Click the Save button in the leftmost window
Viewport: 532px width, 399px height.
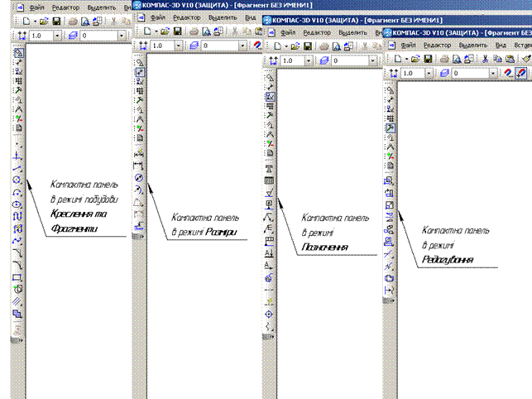[56, 21]
